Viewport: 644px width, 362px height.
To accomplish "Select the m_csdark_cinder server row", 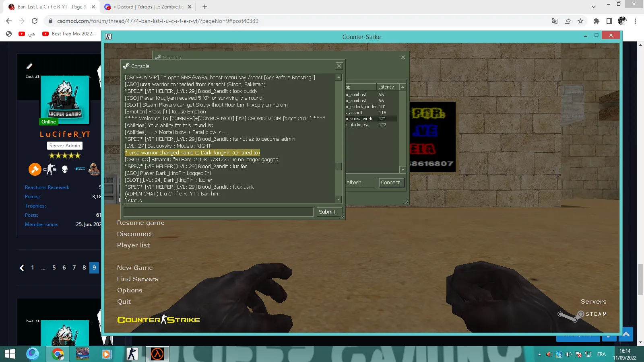I will point(371,107).
